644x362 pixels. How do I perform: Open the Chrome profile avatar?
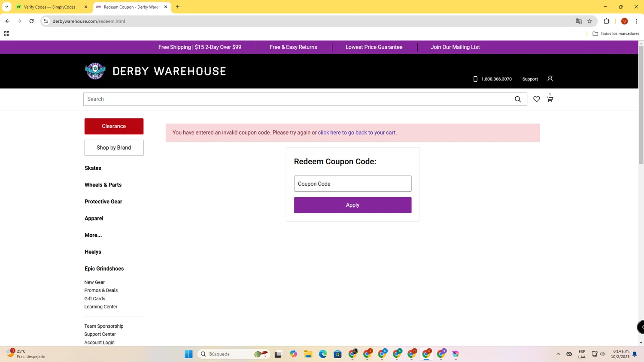click(x=625, y=21)
